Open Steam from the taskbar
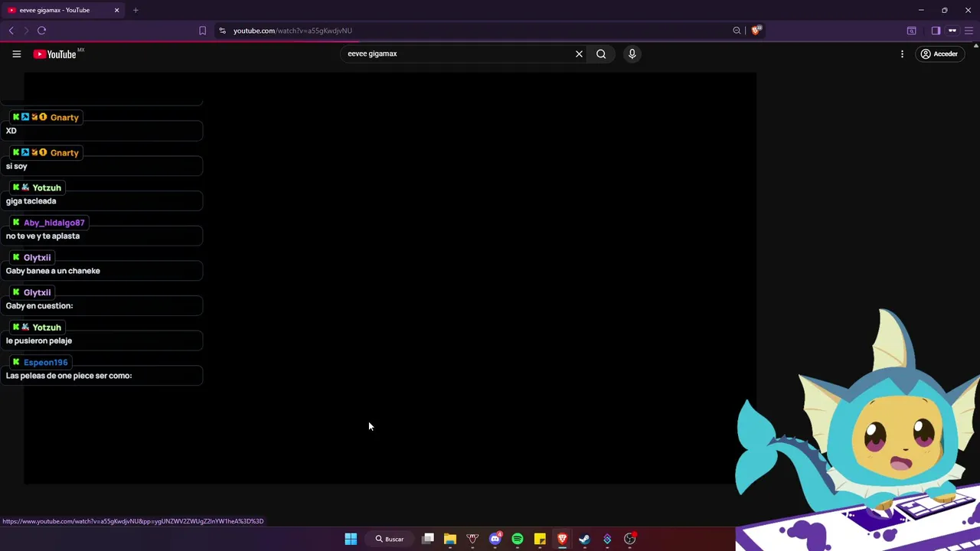Viewport: 980px width, 551px height. coord(584,539)
